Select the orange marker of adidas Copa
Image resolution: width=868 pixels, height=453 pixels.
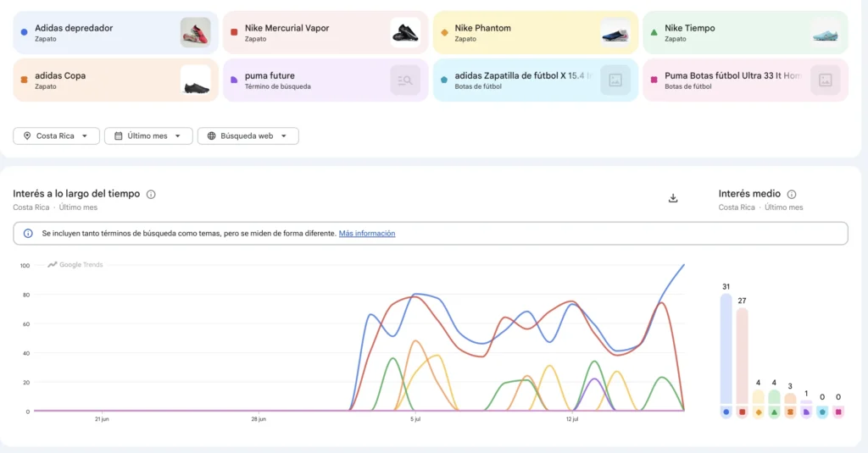(x=24, y=80)
